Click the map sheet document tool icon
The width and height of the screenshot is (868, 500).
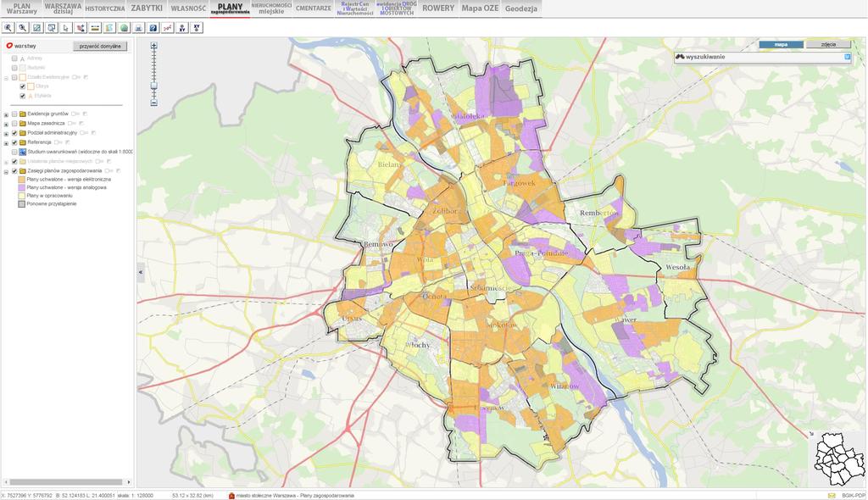tap(109, 28)
